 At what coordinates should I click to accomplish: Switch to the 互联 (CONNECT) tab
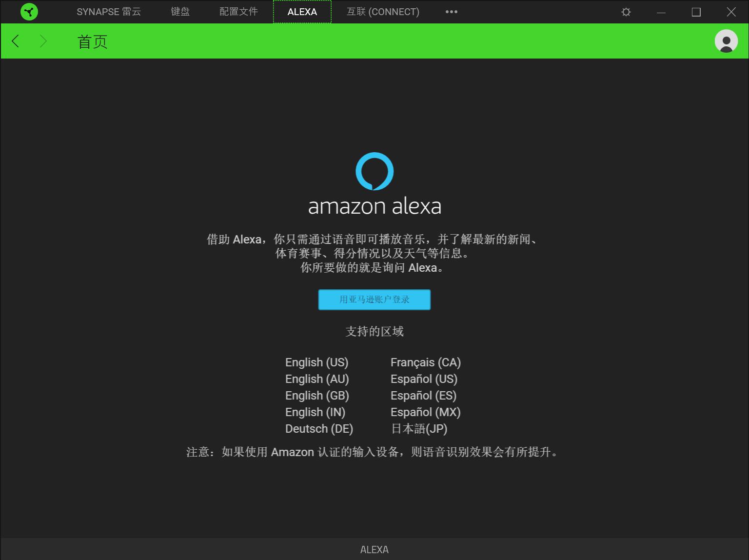(383, 12)
